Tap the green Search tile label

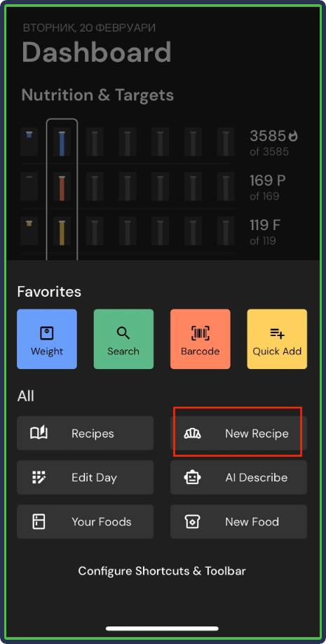(x=123, y=351)
